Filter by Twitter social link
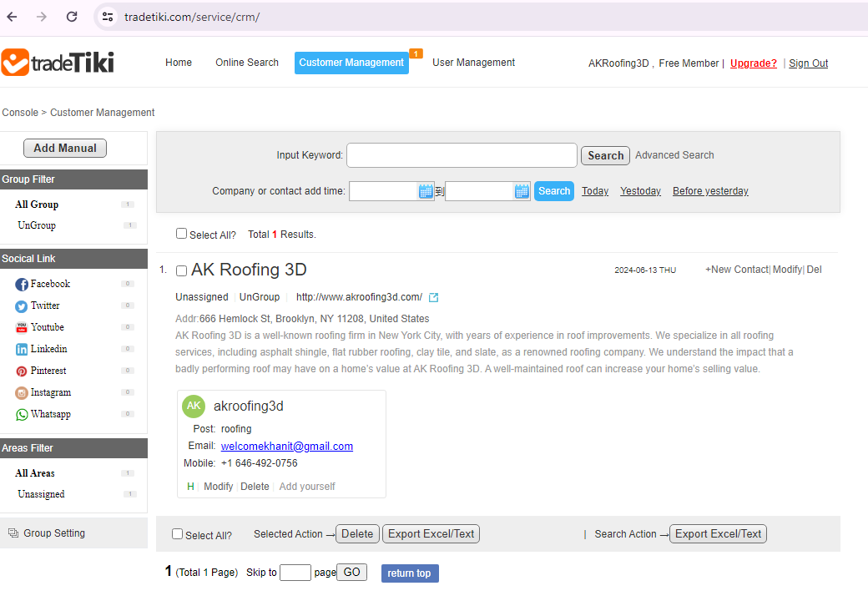Screen dimensions: 868x606 (x=37, y=306)
